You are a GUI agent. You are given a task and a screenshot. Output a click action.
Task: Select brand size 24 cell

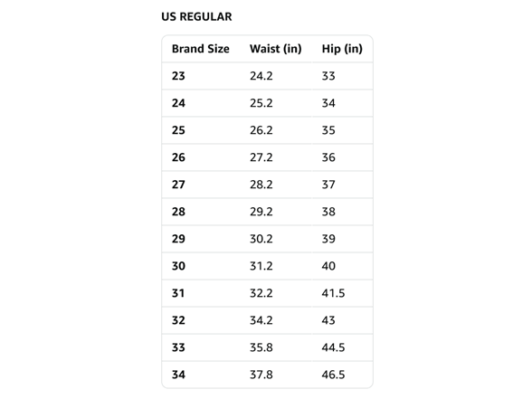[x=178, y=103]
